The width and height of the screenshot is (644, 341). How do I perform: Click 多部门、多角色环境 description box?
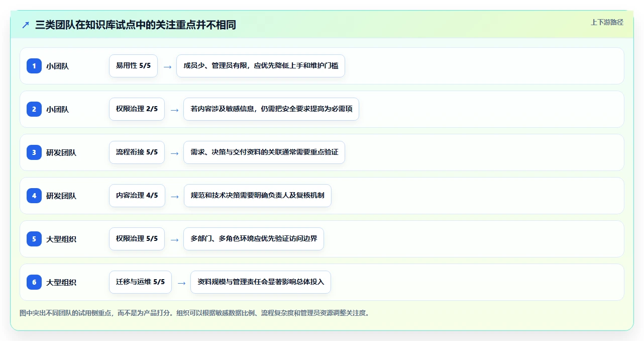pyautogui.click(x=254, y=239)
